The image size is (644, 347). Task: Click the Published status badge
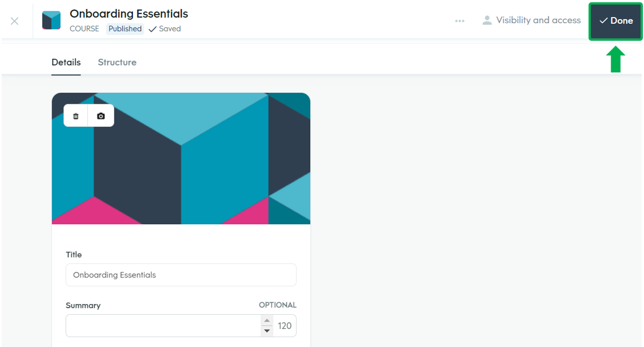coord(125,29)
